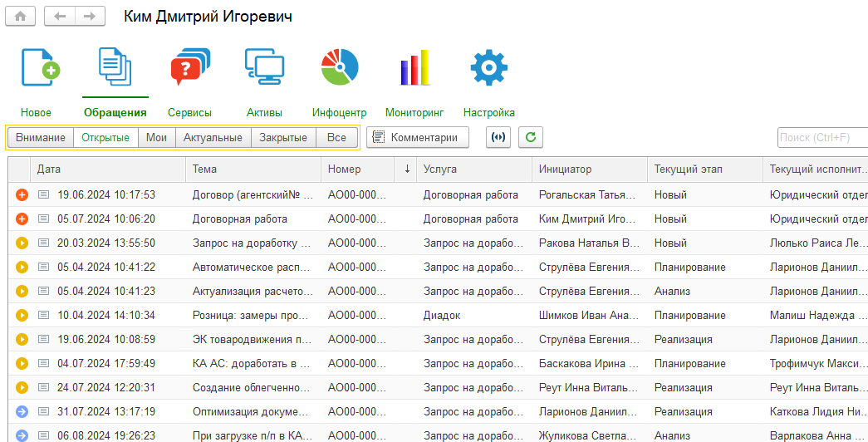Click the broadcast signal toolbar icon

(x=498, y=138)
